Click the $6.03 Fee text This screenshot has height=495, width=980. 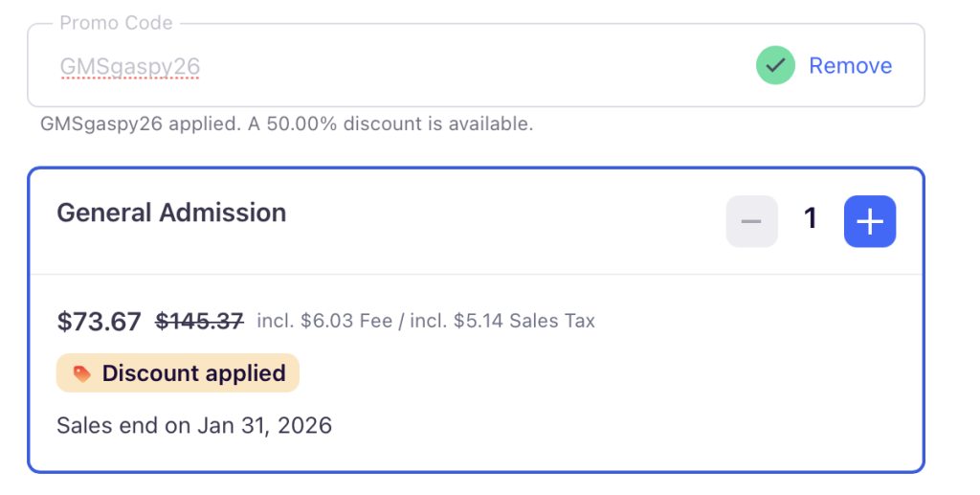pyautogui.click(x=345, y=322)
